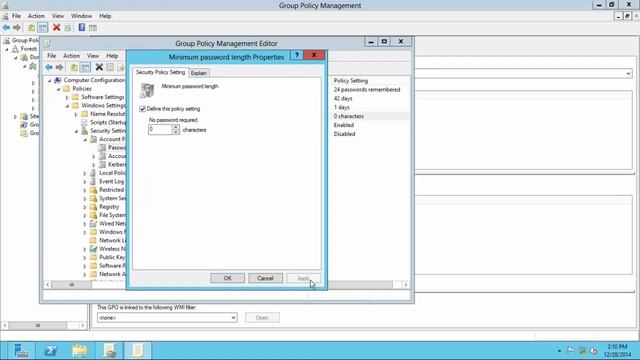Click the help question mark in Properties dialog
Viewport: 640px width, 360px height.
pyautogui.click(x=297, y=55)
